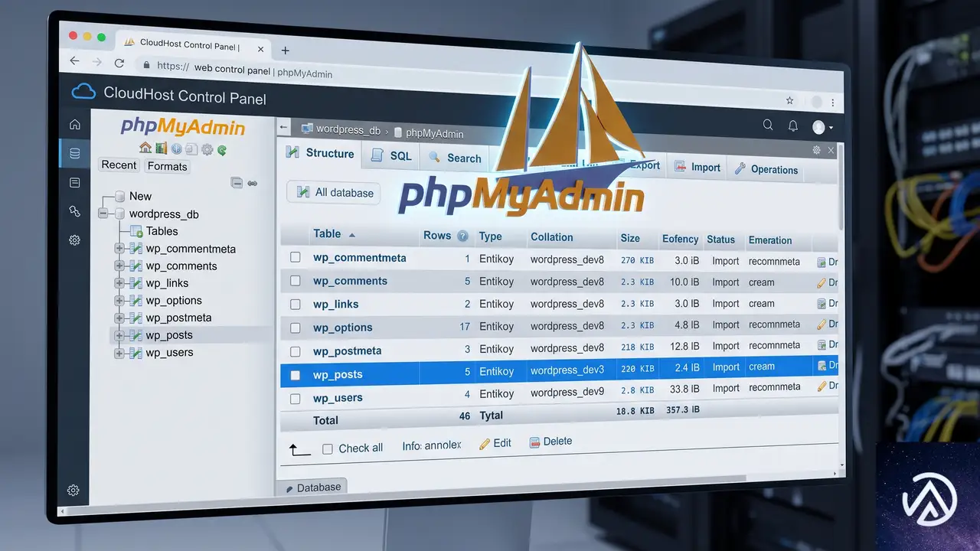This screenshot has width=980, height=551.
Task: Click the magnifier icon in the dark header
Action: [768, 125]
